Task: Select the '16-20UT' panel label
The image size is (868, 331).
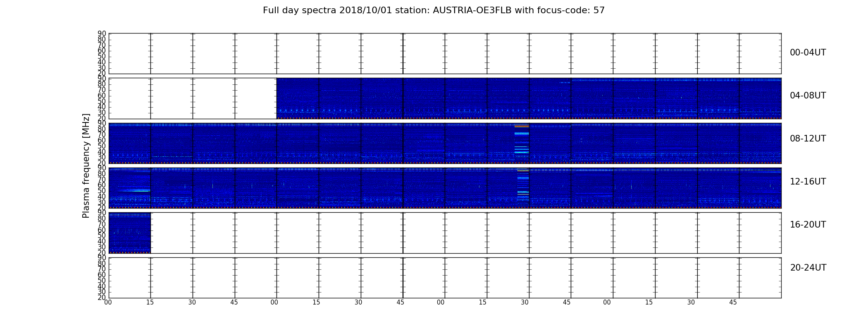Action: 808,225
